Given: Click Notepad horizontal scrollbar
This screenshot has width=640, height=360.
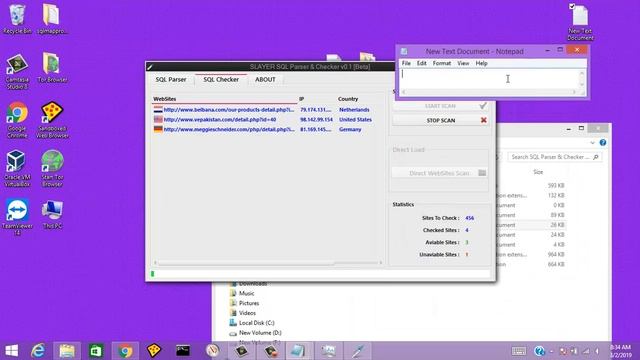Looking at the screenshot, I should pyautogui.click(x=489, y=92).
